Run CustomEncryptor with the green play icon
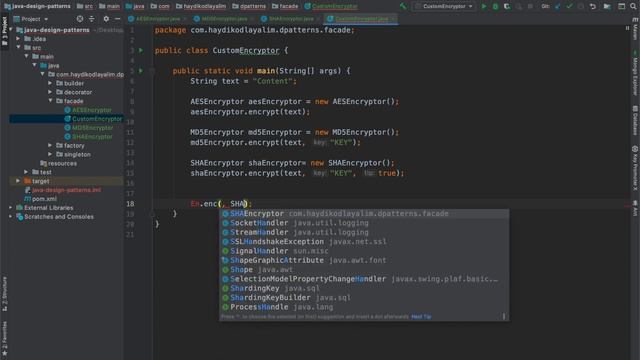Viewport: 640px width, 360px height. [x=484, y=6]
